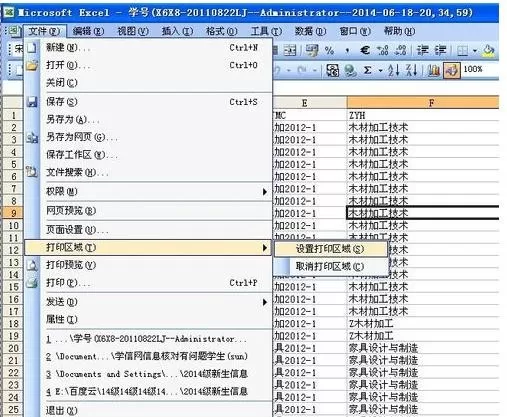Click the Borders toolbar icon
This screenshot has height=417, width=507.
tap(462, 51)
